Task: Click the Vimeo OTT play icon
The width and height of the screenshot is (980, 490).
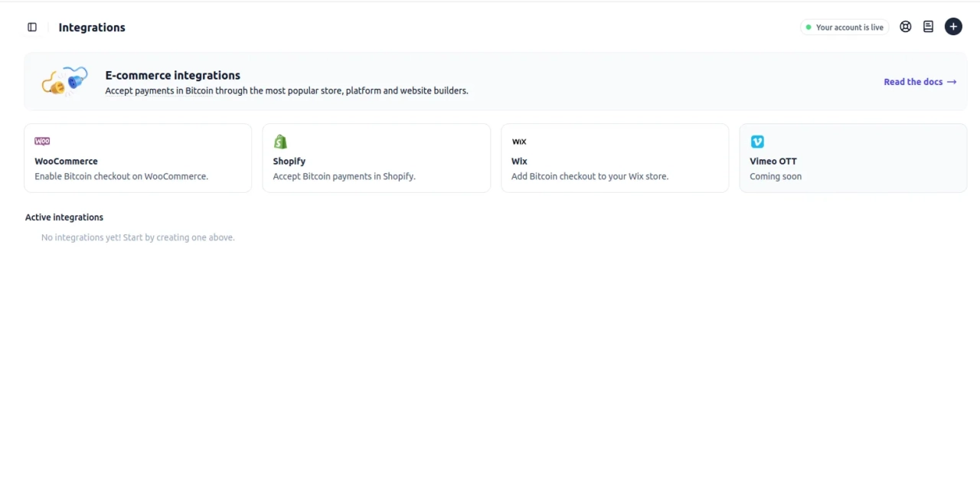Action: click(757, 141)
